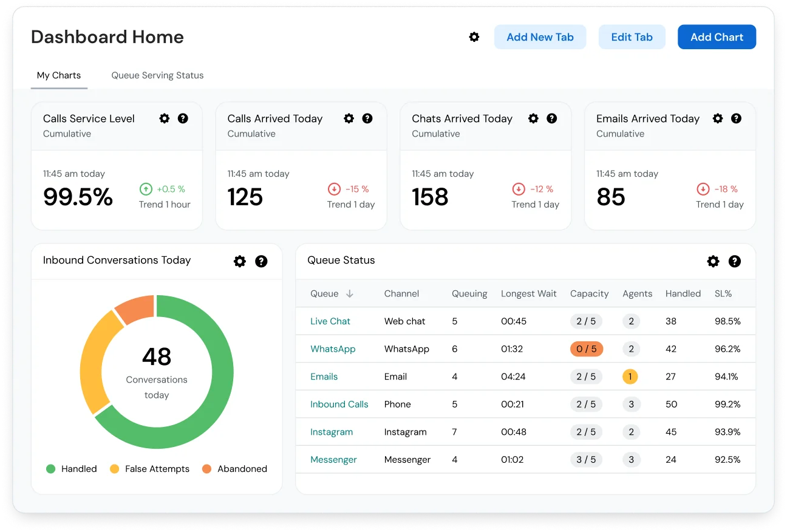Toggle the Handled legend item on the donut chart
This screenshot has width=787, height=532.
tap(71, 469)
